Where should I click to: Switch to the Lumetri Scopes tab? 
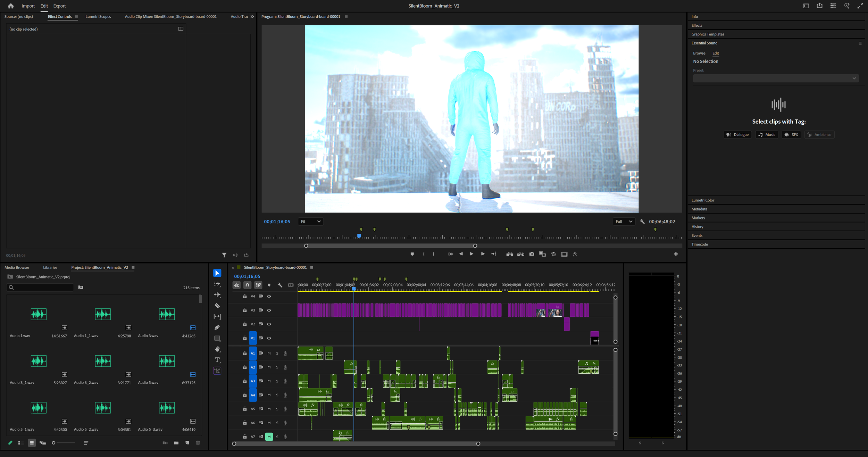point(98,17)
